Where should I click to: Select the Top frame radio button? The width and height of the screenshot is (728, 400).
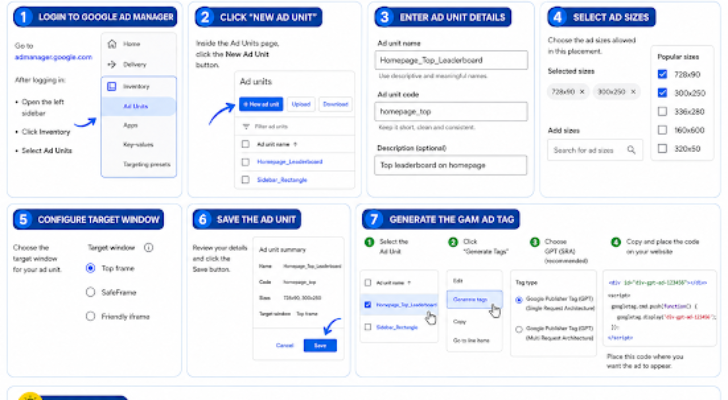pyautogui.click(x=91, y=268)
